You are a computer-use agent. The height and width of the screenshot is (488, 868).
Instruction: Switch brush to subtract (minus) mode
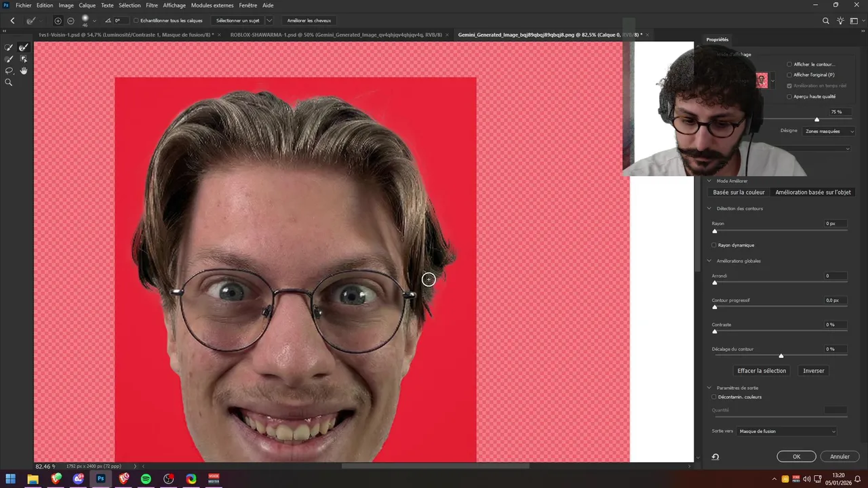click(71, 21)
